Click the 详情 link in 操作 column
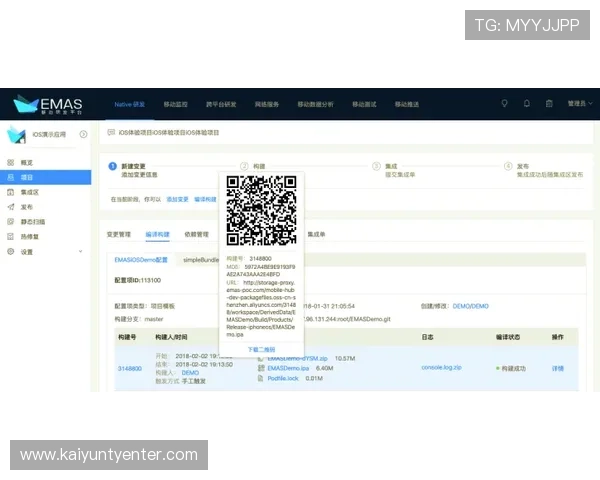This screenshot has width=600, height=480. [x=558, y=369]
